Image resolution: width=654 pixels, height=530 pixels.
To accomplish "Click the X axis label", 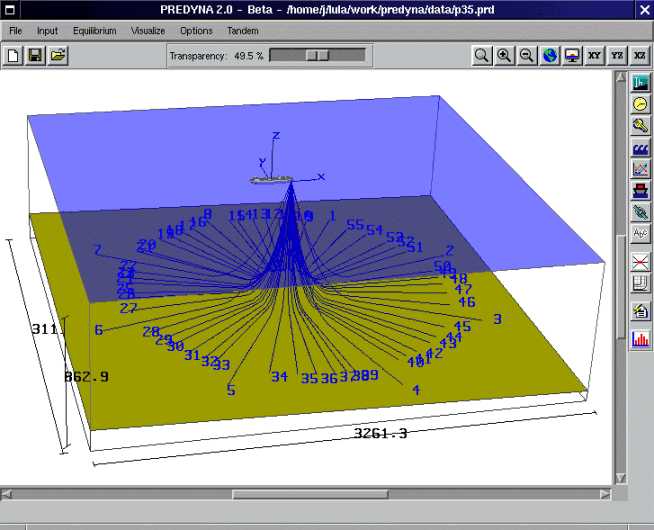I will click(321, 177).
